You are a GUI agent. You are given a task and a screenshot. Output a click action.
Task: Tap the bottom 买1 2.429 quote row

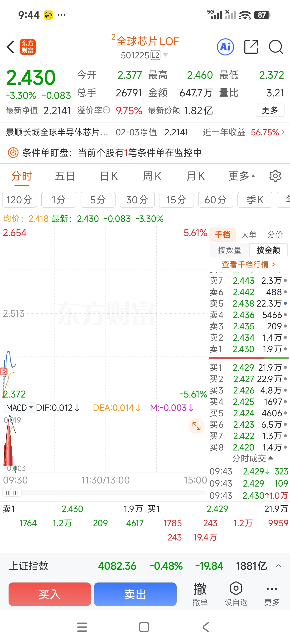pos(217,509)
